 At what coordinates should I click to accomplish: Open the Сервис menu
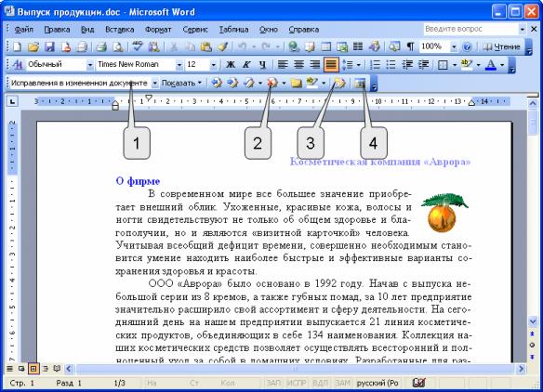(195, 30)
